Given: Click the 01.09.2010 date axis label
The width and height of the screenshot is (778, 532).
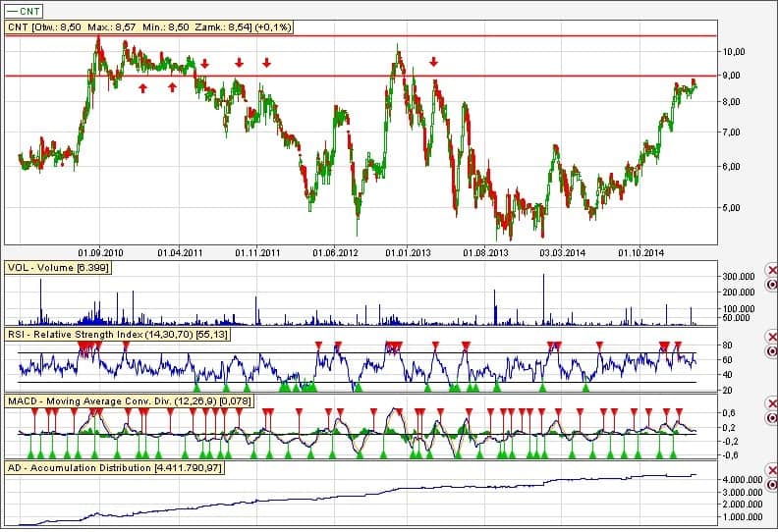Looking at the screenshot, I should click(x=101, y=252).
